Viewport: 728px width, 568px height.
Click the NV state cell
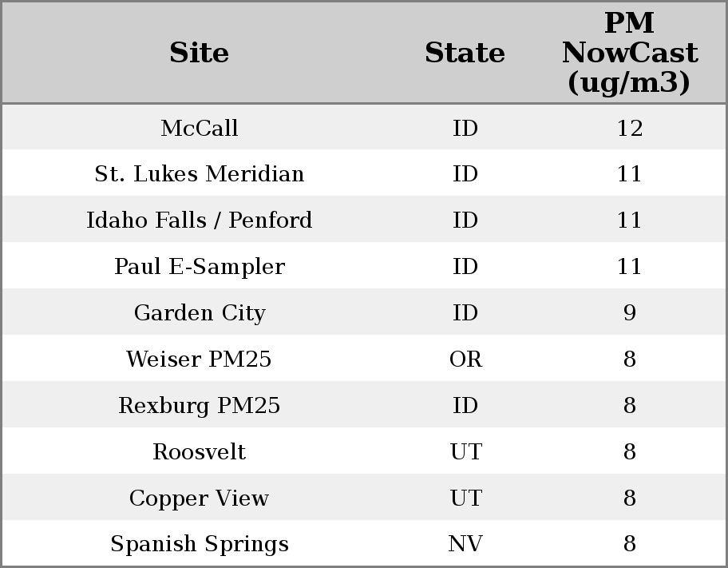pos(465,544)
